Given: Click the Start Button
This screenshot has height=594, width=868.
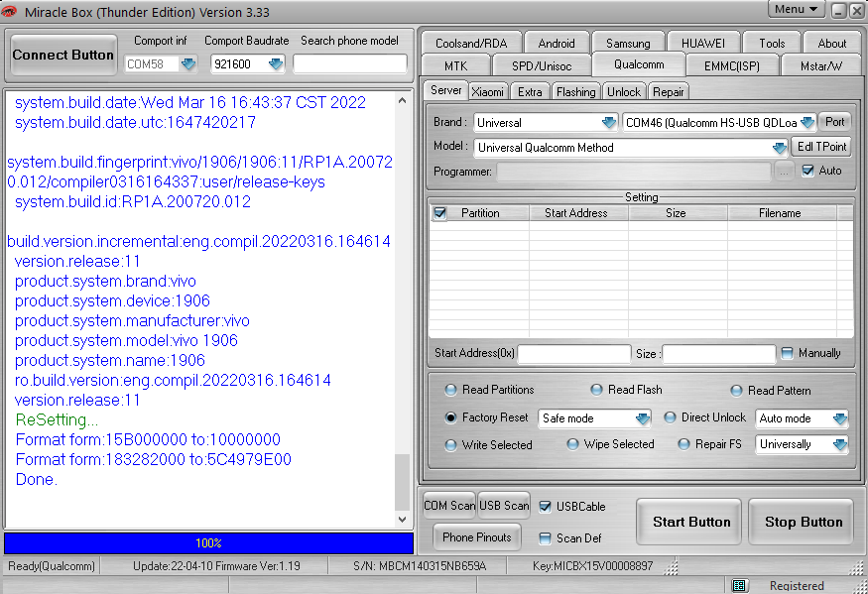Looking at the screenshot, I should click(690, 522).
